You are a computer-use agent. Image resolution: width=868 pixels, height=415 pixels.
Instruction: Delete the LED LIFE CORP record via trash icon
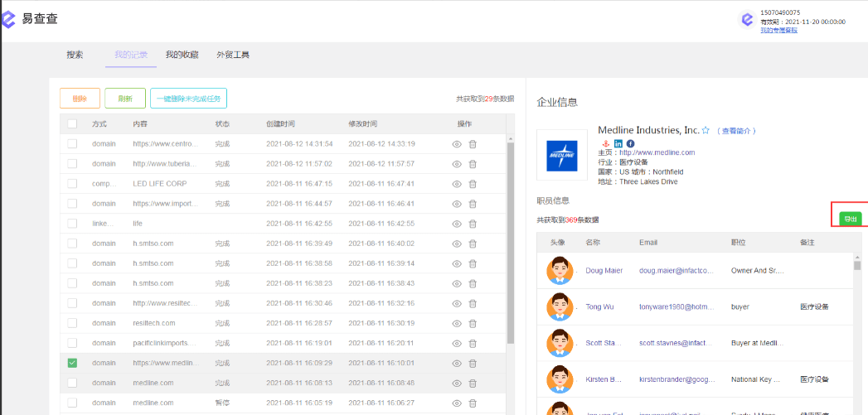(x=473, y=184)
